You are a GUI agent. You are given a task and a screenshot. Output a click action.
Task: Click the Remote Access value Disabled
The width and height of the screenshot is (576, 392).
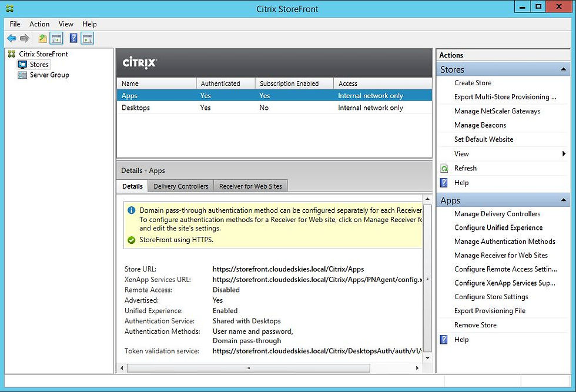click(226, 290)
